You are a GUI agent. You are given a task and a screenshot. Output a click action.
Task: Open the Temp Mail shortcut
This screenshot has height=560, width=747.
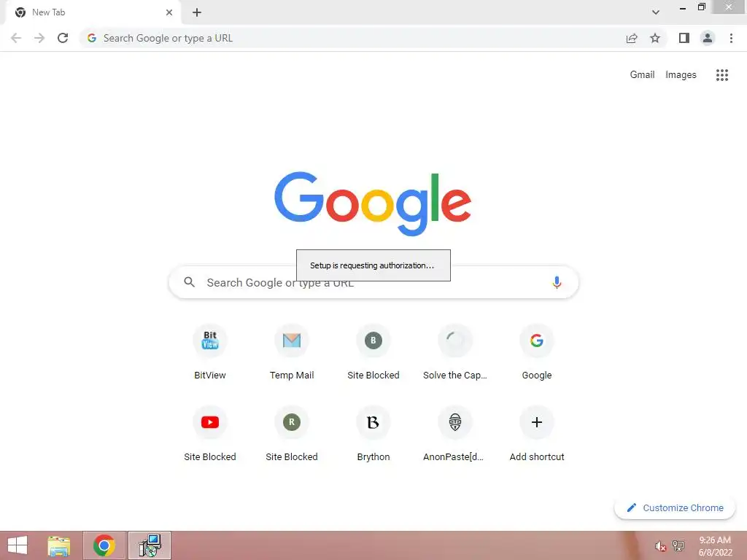[292, 351]
